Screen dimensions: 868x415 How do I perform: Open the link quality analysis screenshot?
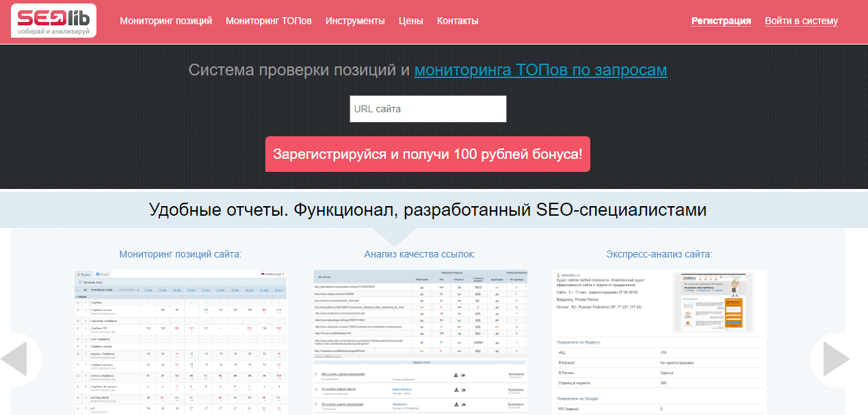tap(419, 342)
